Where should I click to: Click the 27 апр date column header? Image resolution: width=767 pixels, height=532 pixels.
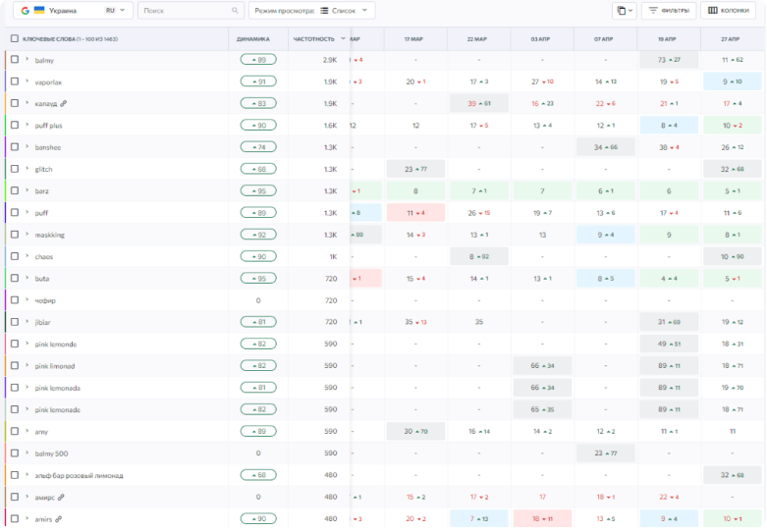point(731,38)
